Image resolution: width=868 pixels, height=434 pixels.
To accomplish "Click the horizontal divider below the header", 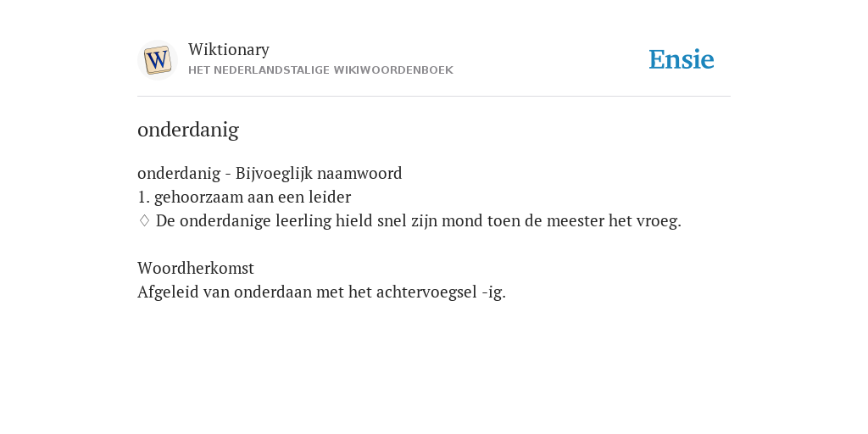I will coord(434,97).
